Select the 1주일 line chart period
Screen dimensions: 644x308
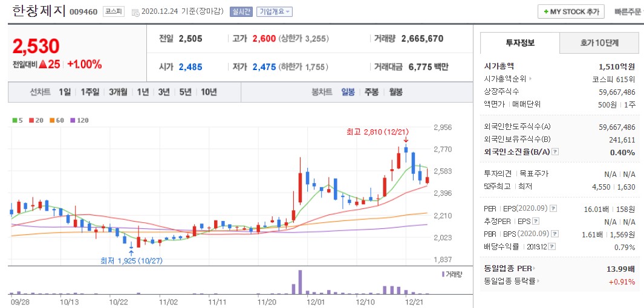coord(90,92)
